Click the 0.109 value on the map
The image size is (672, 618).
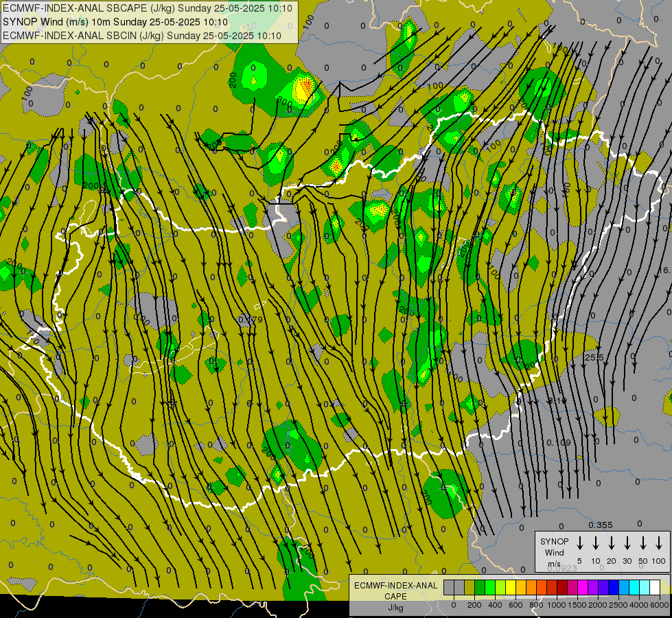[x=559, y=442]
